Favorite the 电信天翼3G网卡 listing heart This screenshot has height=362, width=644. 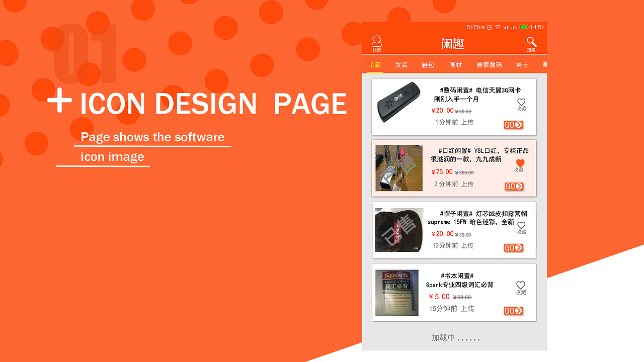(521, 102)
